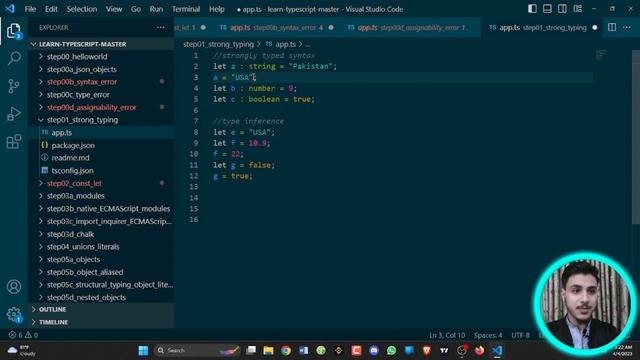
Task: Expand the step02_const_let folder
Action: (x=101, y=183)
